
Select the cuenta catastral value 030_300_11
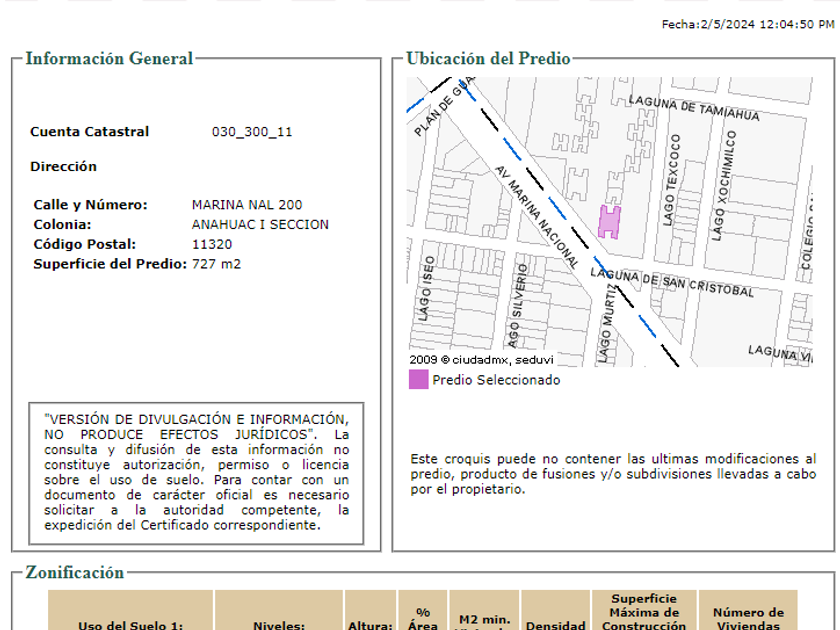click(252, 132)
